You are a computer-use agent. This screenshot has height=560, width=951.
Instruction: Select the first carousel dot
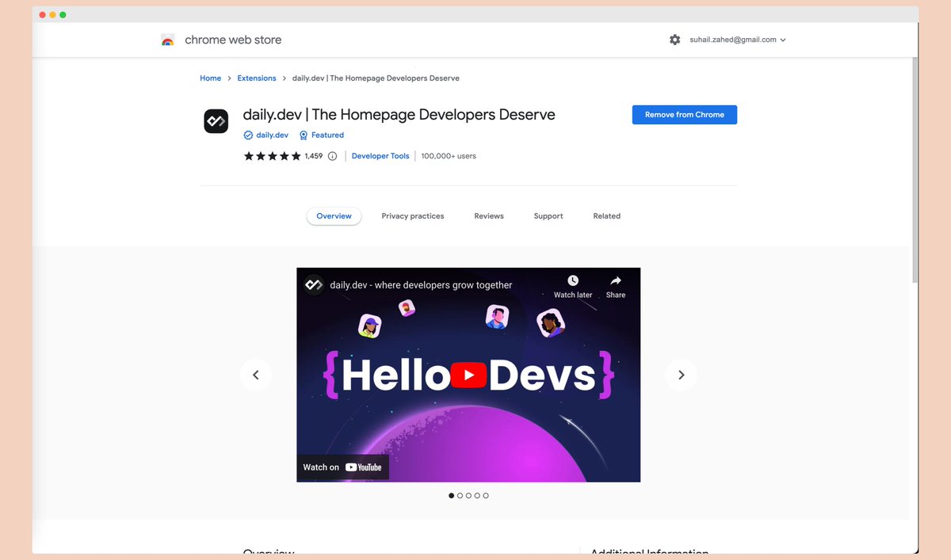pyautogui.click(x=452, y=496)
